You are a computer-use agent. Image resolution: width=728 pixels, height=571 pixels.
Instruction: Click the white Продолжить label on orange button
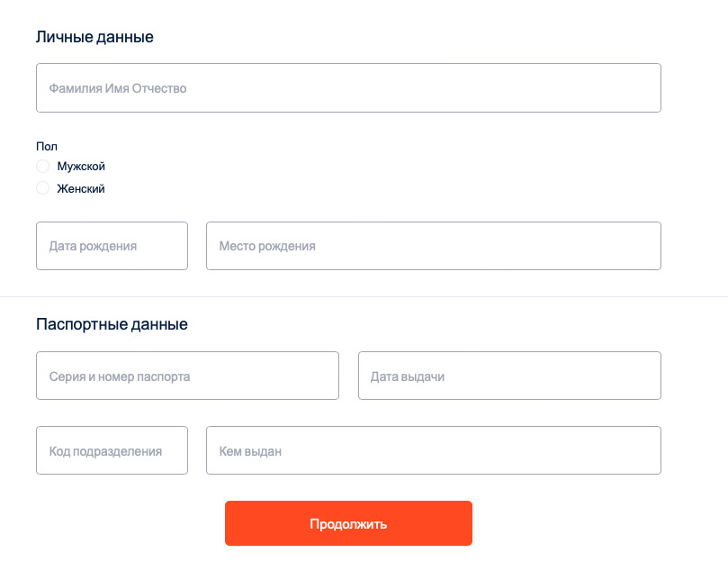(x=348, y=524)
